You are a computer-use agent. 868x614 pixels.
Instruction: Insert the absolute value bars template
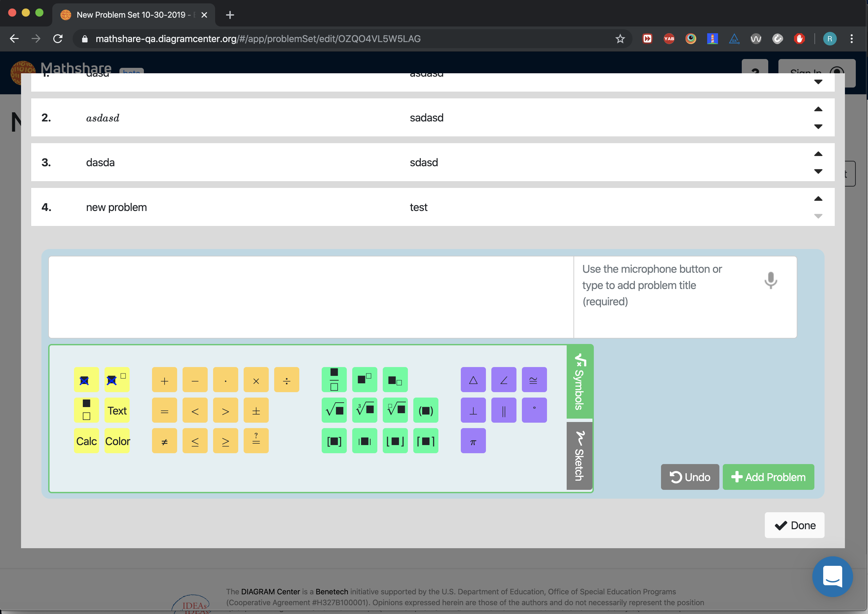[x=364, y=441]
